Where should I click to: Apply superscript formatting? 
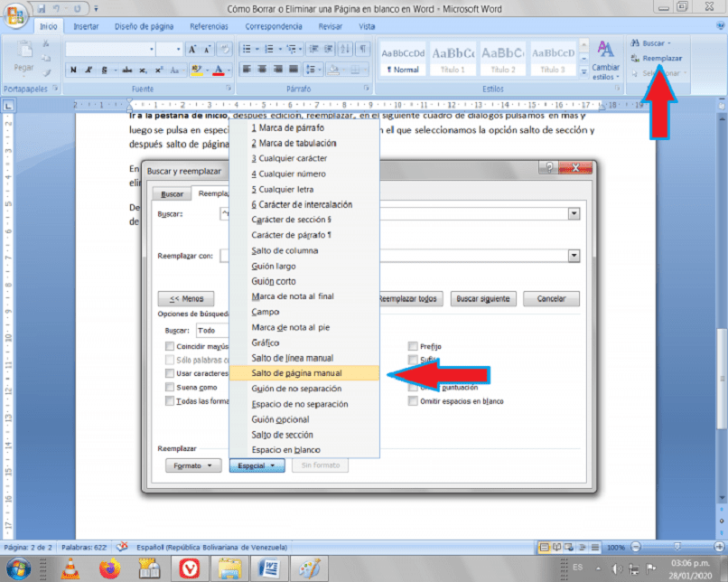(x=159, y=70)
